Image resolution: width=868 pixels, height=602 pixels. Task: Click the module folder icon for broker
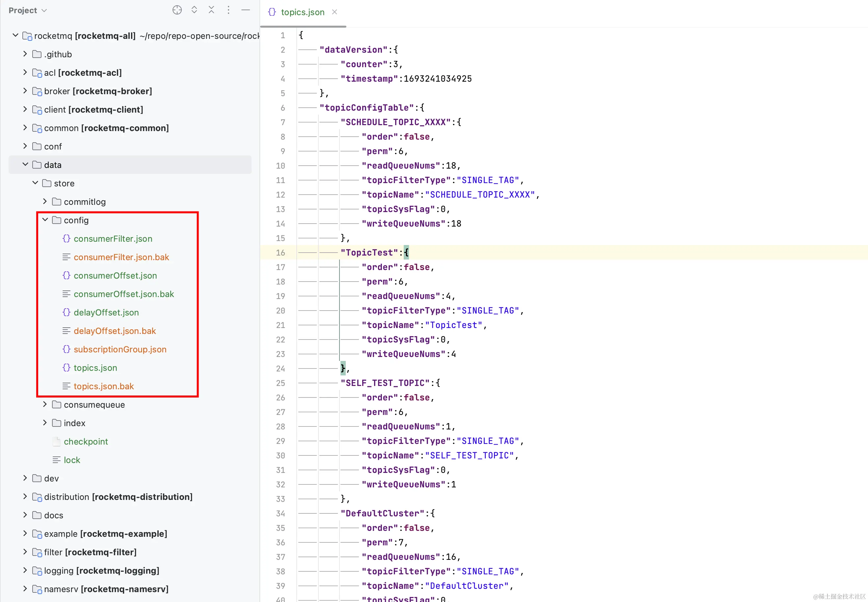pyautogui.click(x=37, y=91)
